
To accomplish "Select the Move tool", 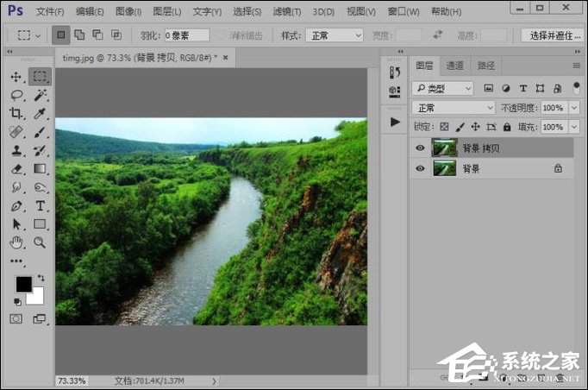I will click(x=16, y=77).
